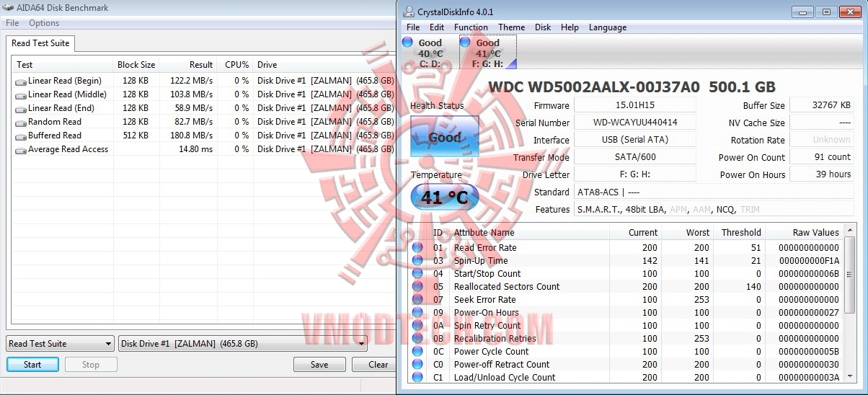The width and height of the screenshot is (868, 395).
Task: Click the Standard field ATA8-ACS
Action: [714, 192]
